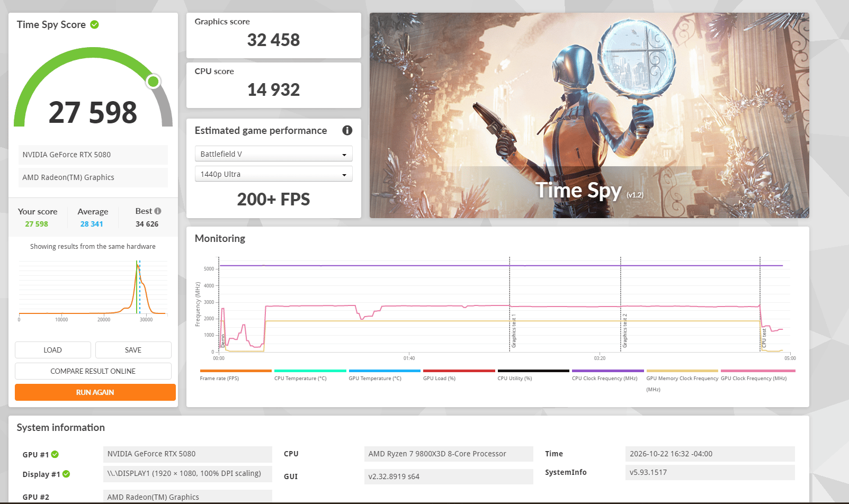Open the 1440p Ultra resolution dropdown
Image resolution: width=849 pixels, height=504 pixels.
click(x=274, y=174)
